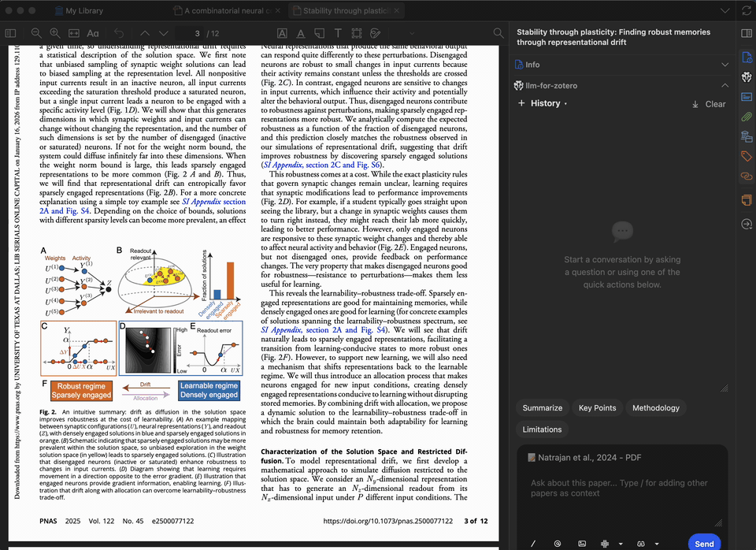Open Tags section in side navigation

pos(746,156)
